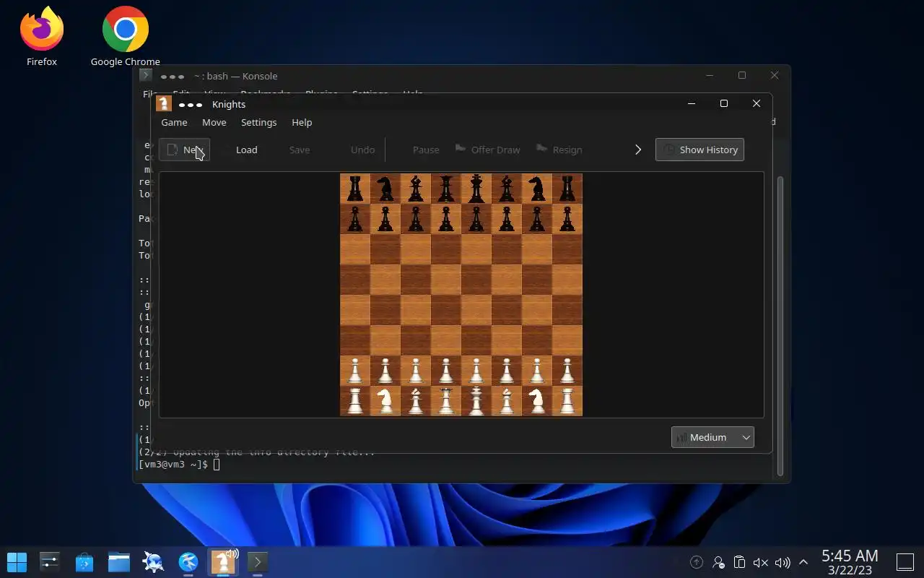Viewport: 924px width, 578px height.
Task: Close the Knights window
Action: click(x=757, y=103)
